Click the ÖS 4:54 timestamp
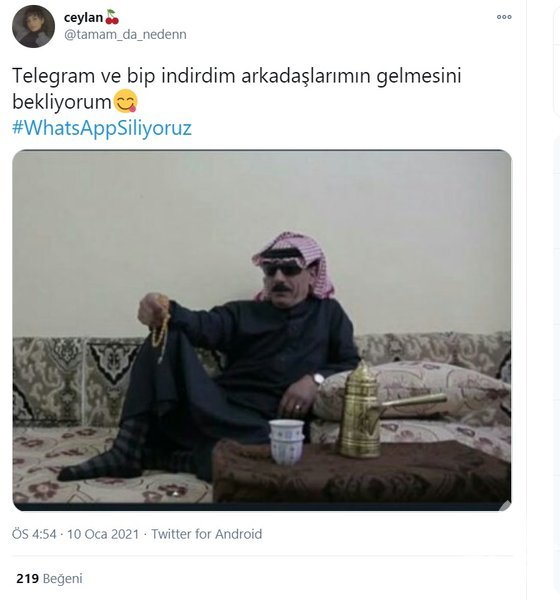The height and width of the screenshot is (600, 560). (x=34, y=534)
